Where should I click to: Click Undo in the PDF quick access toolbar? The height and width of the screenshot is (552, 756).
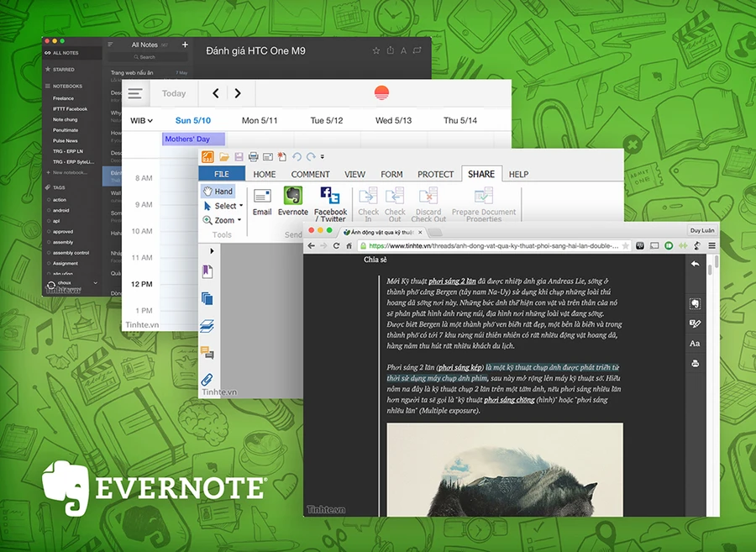click(297, 156)
